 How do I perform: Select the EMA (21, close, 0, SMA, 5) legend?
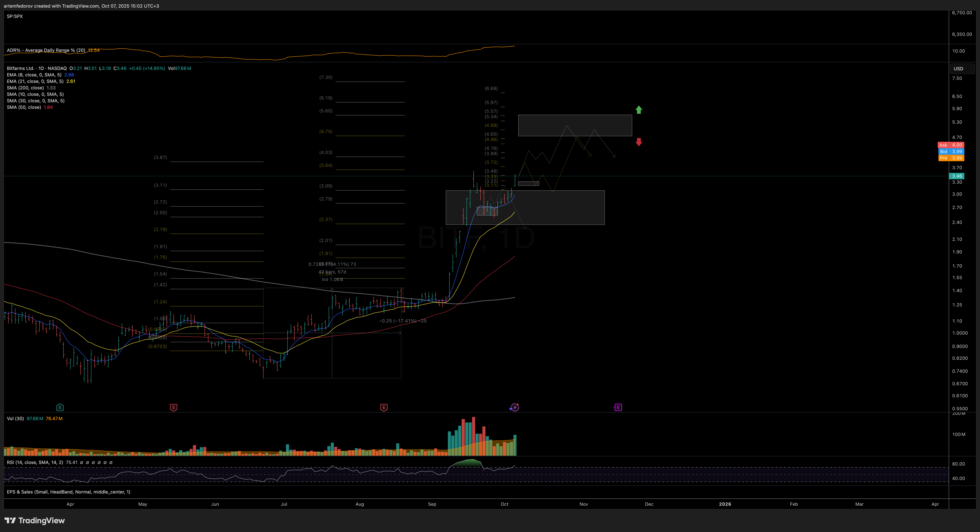(35, 81)
